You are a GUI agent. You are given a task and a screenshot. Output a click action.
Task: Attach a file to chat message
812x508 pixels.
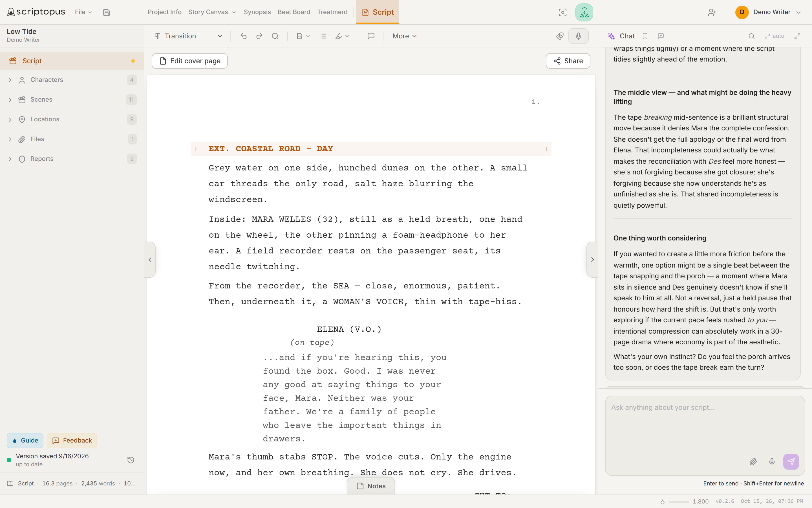(x=753, y=462)
